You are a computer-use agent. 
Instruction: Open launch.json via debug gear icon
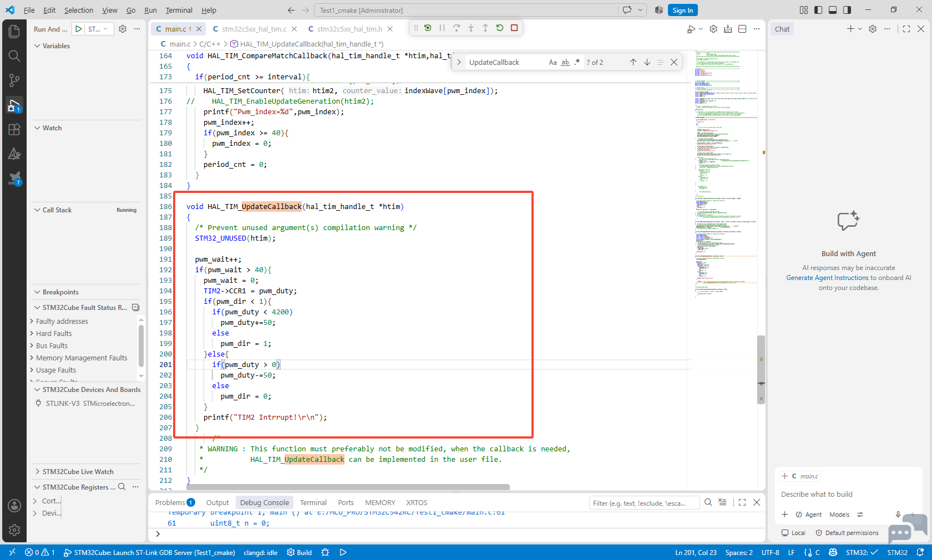[x=123, y=29]
